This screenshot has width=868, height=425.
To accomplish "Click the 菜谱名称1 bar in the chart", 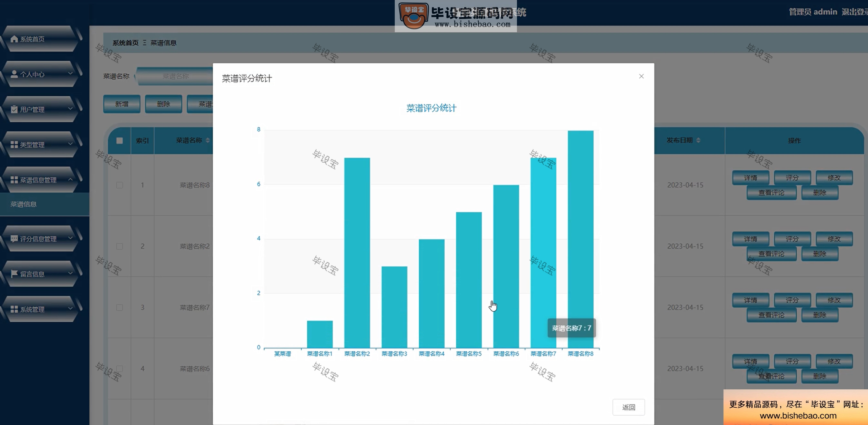I will [x=320, y=334].
